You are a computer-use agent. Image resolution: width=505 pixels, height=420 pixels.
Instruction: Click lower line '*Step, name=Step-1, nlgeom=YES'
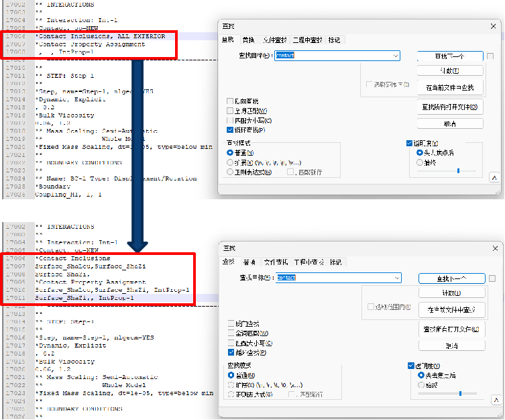point(95,337)
